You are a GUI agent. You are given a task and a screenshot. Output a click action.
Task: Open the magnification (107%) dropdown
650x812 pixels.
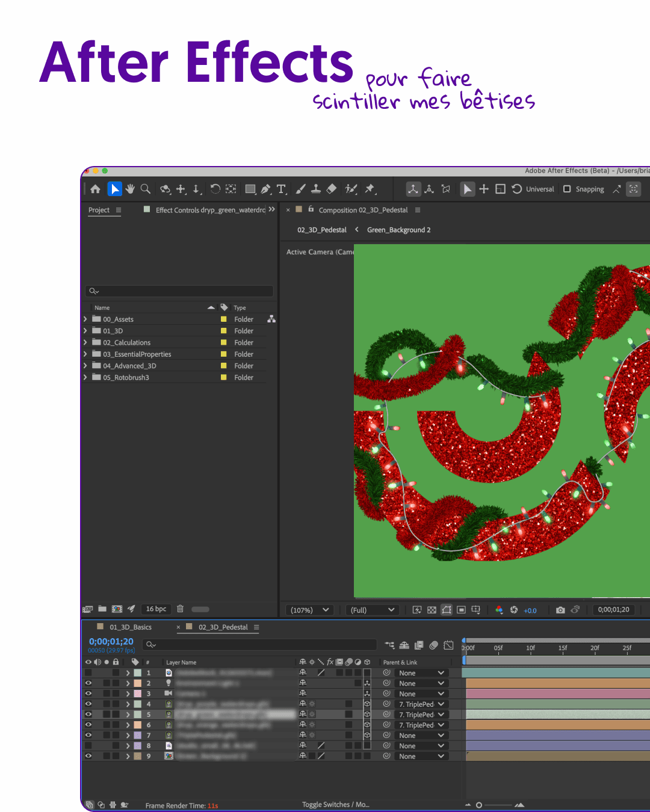tap(310, 610)
